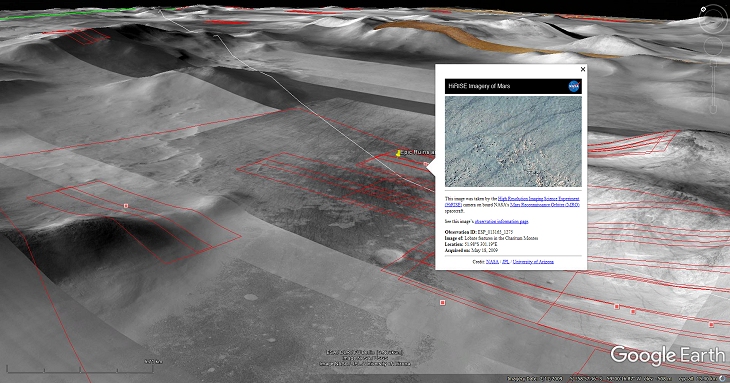This screenshot has height=383, width=730.
Task: Click the NASA credit link
Action: 492,262
